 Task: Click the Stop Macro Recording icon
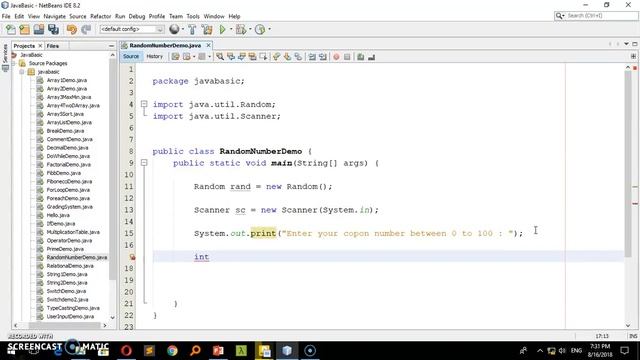click(347, 57)
